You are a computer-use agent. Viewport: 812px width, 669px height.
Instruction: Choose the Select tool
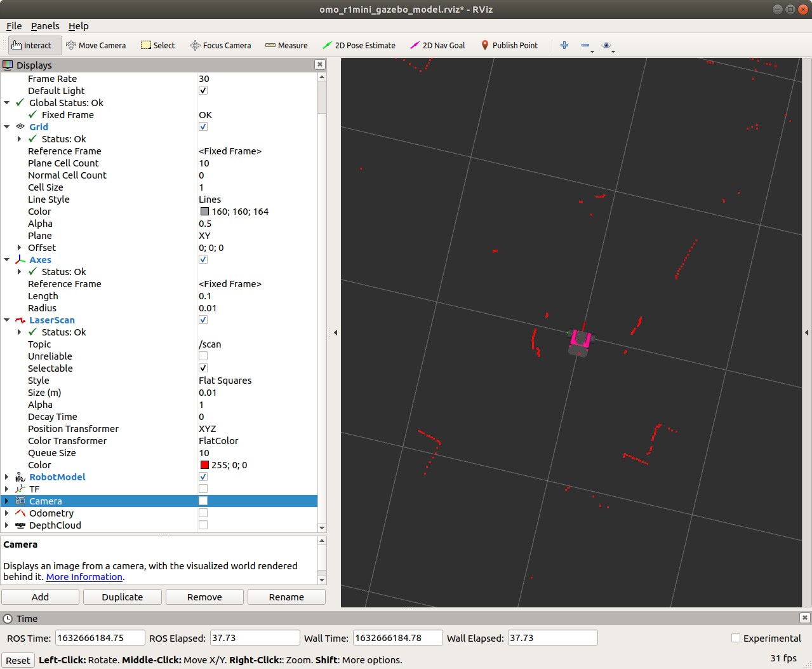[157, 45]
